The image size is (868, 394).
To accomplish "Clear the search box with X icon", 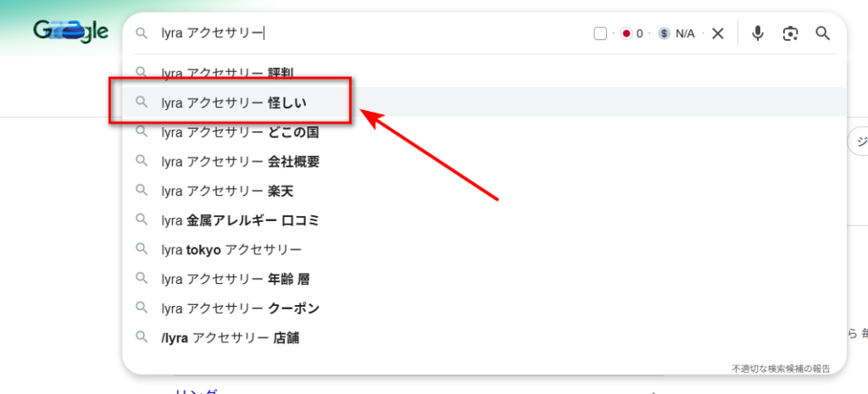I will (717, 33).
